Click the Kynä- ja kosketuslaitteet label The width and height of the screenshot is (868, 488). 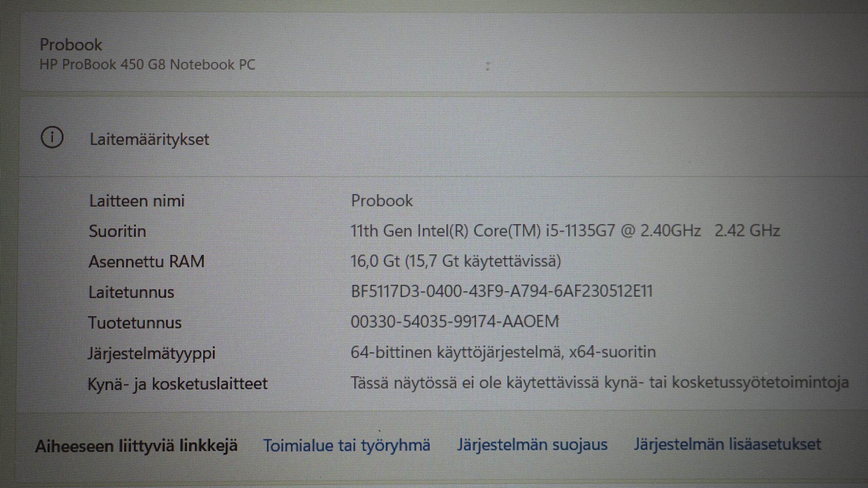[178, 384]
